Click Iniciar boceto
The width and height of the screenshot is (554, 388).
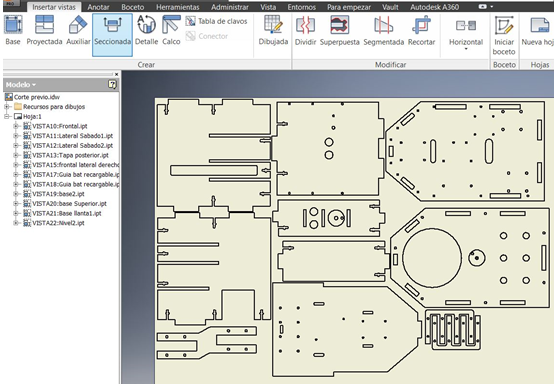tap(504, 35)
